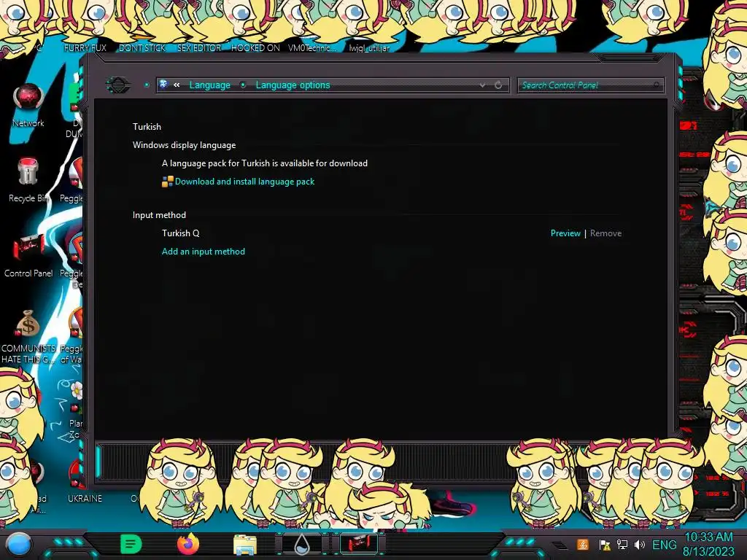Open the water droplet app on the taskbar
747x560 pixels.
coord(301,545)
